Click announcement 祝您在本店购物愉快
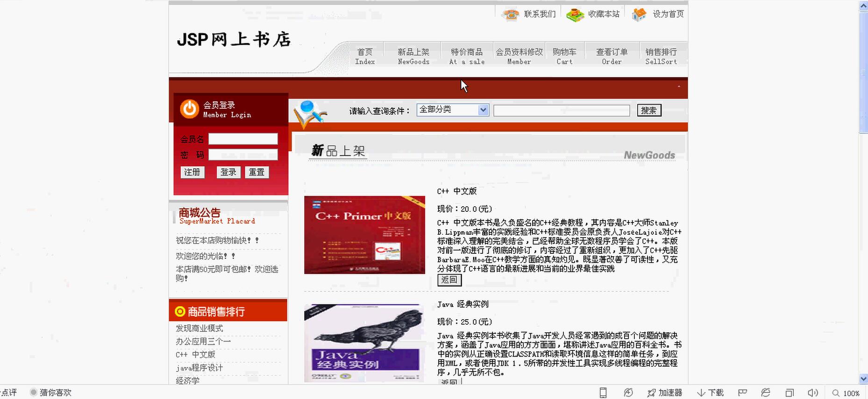Screen dimensions: 868x399 [217, 240]
